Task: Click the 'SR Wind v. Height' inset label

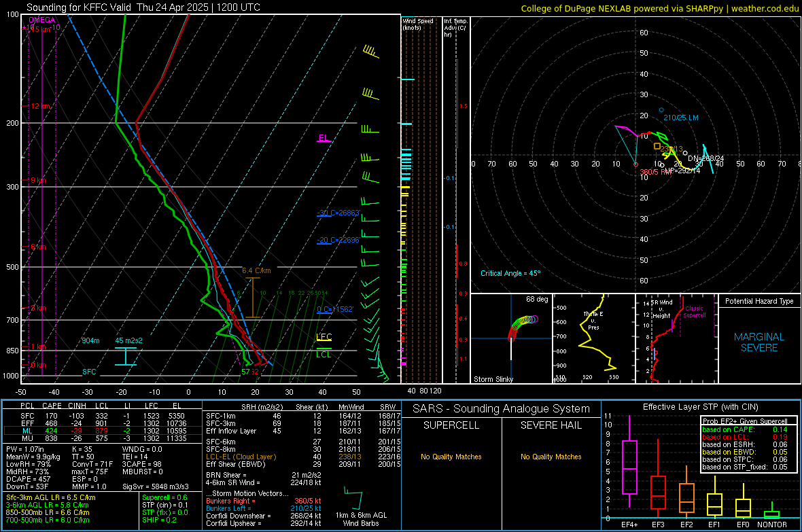Action: click(661, 309)
